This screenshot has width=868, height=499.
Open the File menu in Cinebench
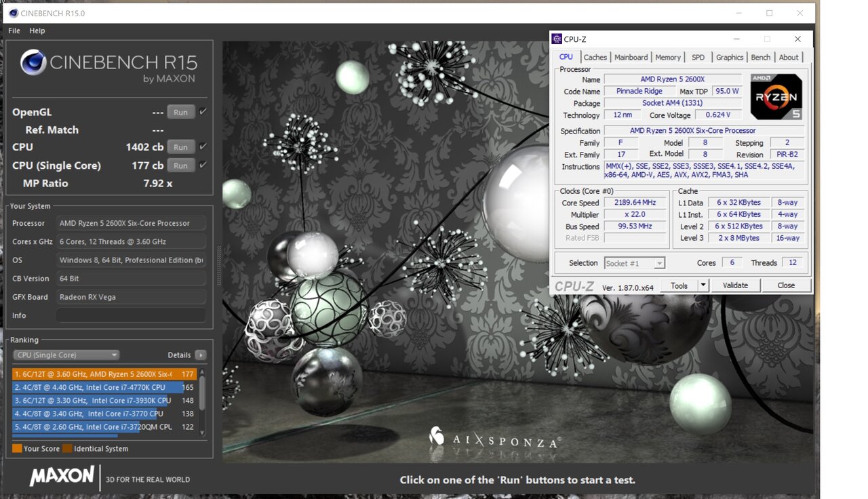point(14,31)
